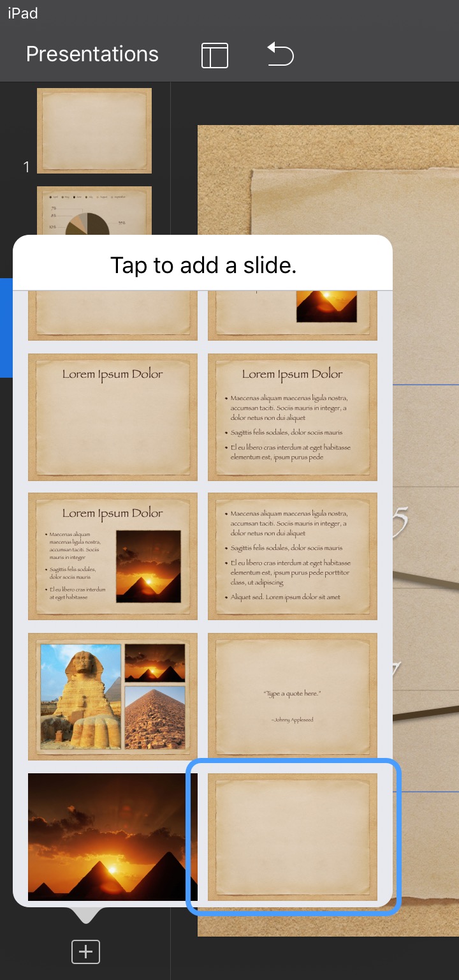
Task: Open the slide layout view icon
Action: pos(215,56)
